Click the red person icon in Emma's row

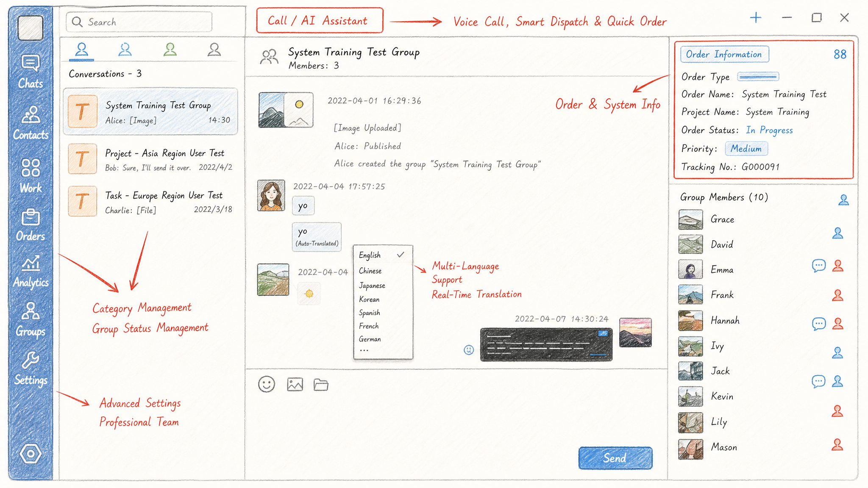point(837,266)
